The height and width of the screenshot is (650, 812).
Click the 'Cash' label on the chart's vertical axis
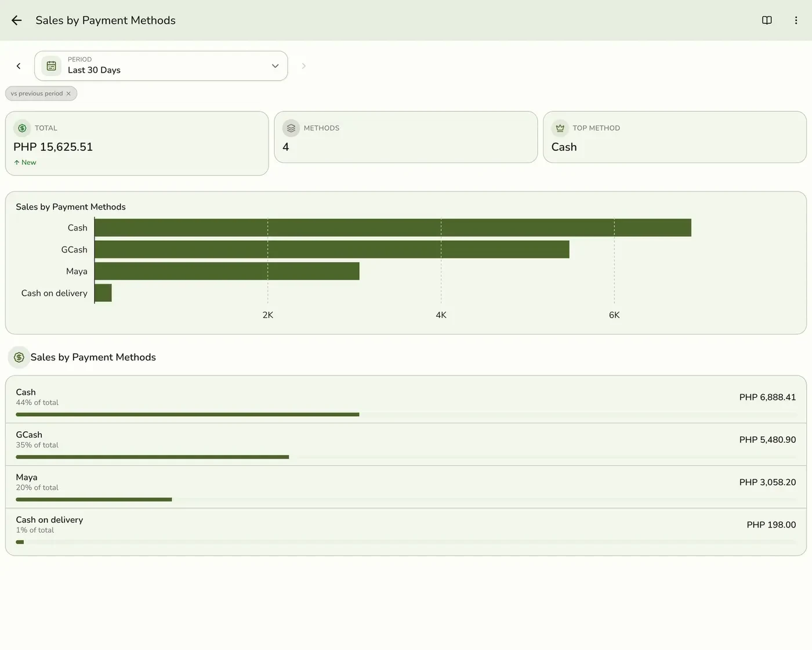pos(78,228)
